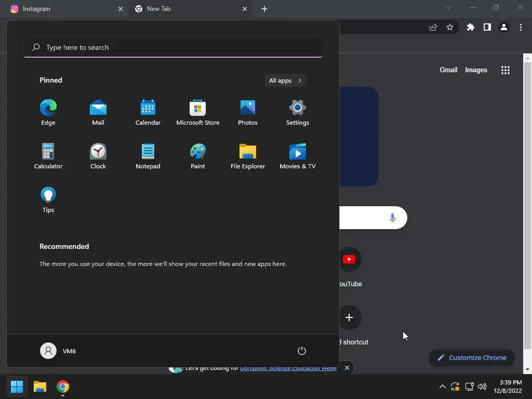This screenshot has height=399, width=532.
Task: Click the power button in Start menu
Action: tap(302, 351)
